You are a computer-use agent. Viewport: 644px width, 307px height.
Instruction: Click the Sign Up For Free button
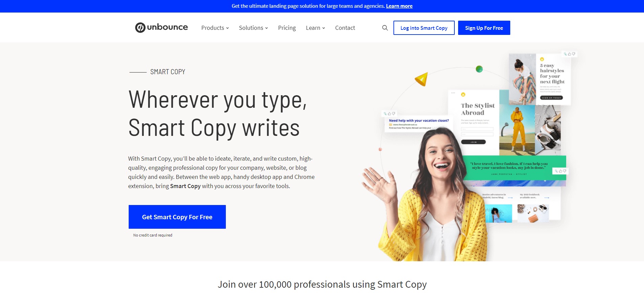(x=484, y=28)
